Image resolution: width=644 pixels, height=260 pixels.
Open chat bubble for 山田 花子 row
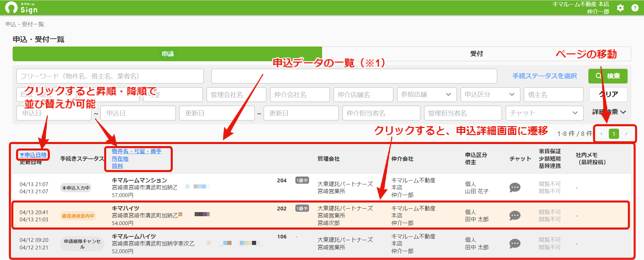515,187
